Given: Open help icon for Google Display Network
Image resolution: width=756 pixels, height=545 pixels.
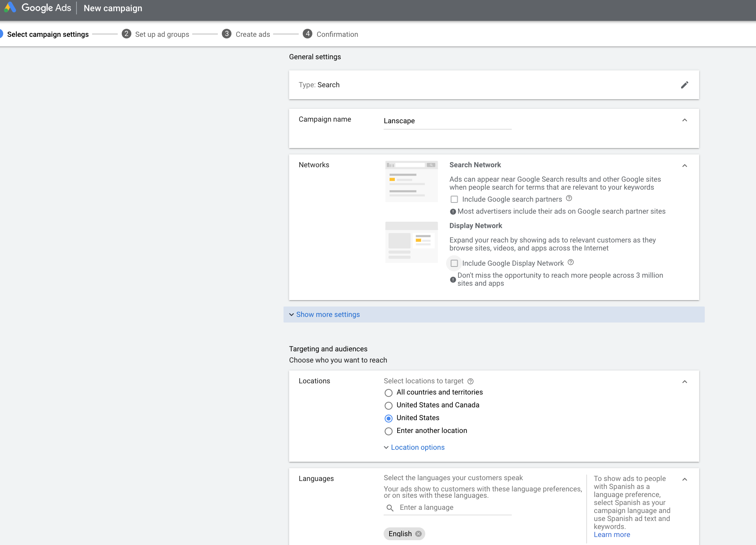Looking at the screenshot, I should (571, 262).
